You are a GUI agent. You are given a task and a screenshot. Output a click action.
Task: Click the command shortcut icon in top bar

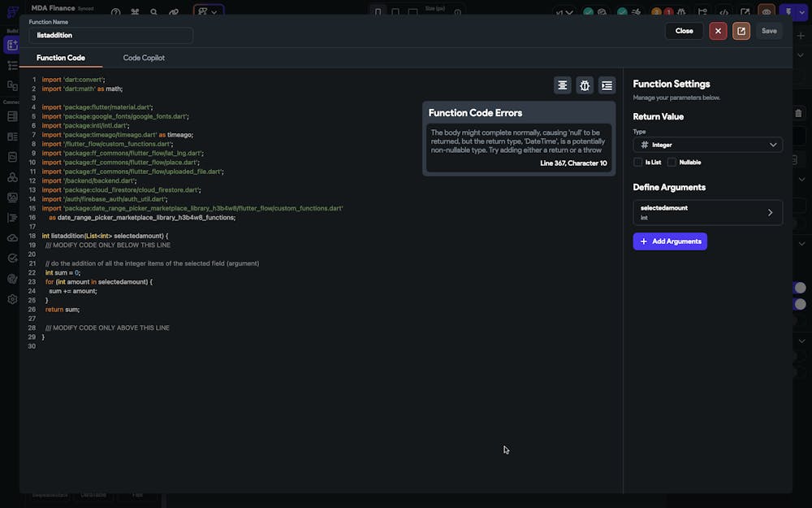(x=135, y=12)
